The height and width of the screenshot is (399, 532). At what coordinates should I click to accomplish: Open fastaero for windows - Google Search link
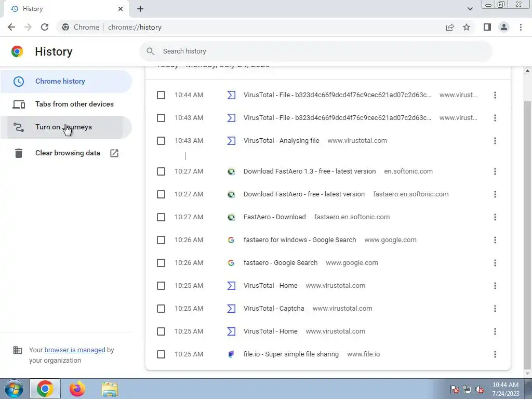300,240
